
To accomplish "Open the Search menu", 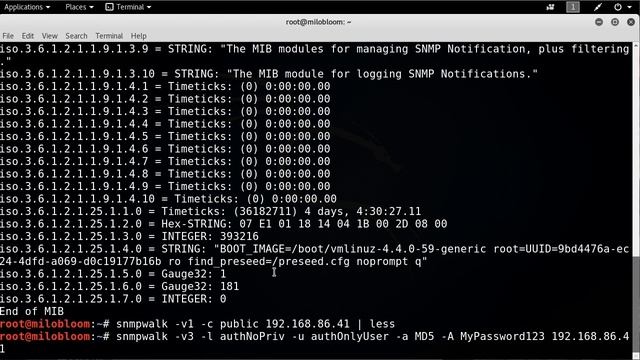I will [x=76, y=36].
